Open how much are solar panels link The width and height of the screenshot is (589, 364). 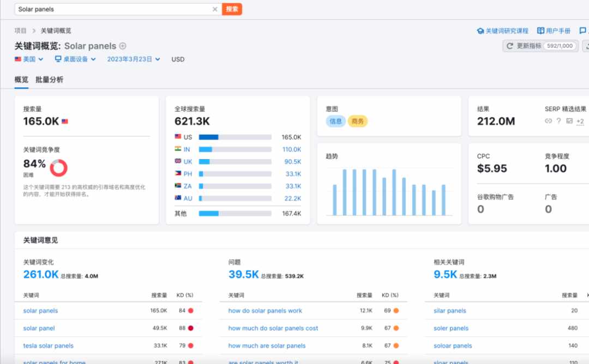[267, 346]
